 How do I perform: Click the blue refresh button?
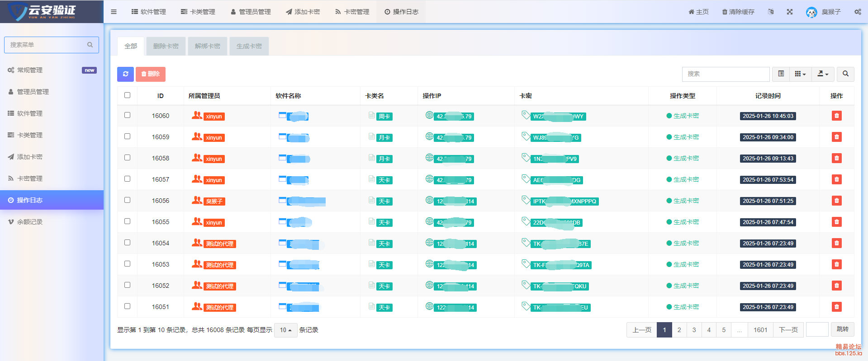click(125, 74)
